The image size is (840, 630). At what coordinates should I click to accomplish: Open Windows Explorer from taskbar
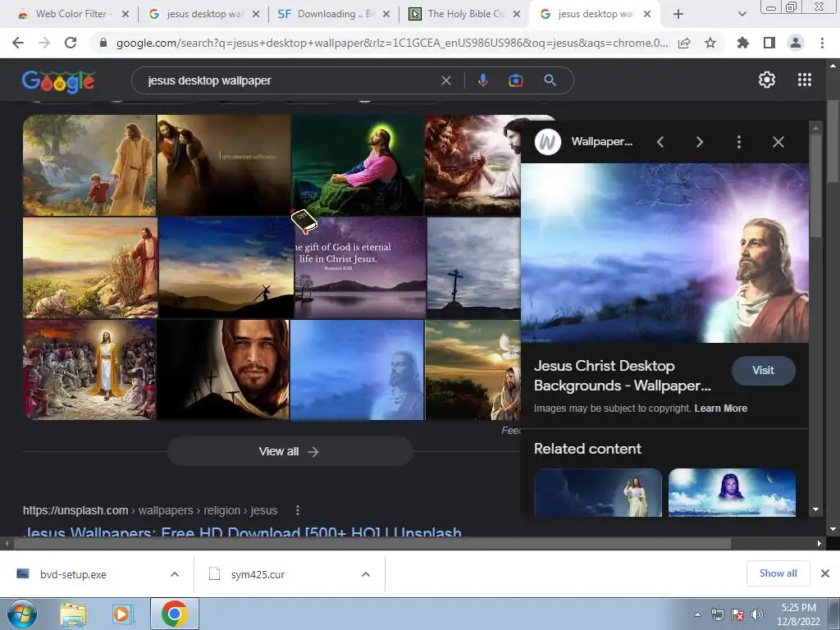(73, 614)
